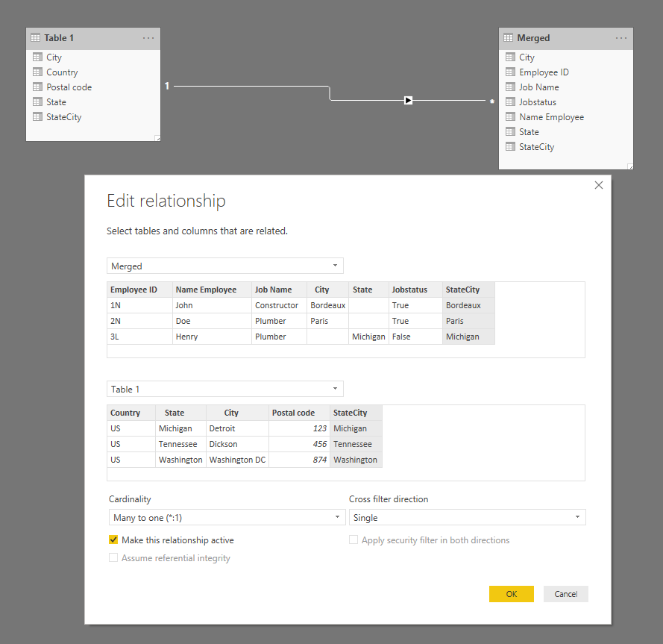Click the '456' postal code cell

(299, 444)
